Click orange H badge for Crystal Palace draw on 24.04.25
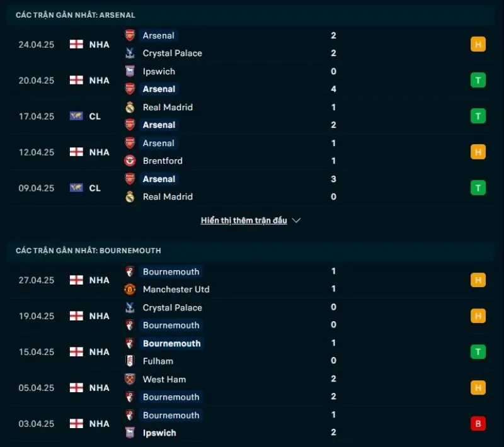This screenshot has height=447, width=504. point(478,44)
